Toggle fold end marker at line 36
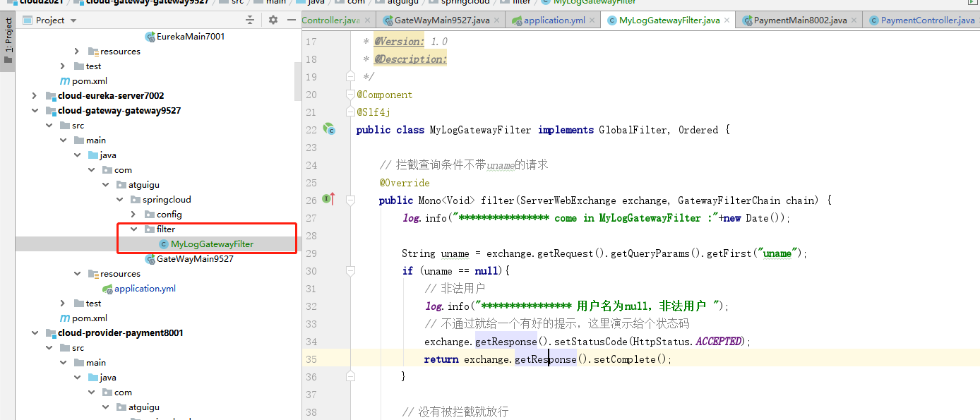Screen dimensions: 980x420 (x=350, y=376)
